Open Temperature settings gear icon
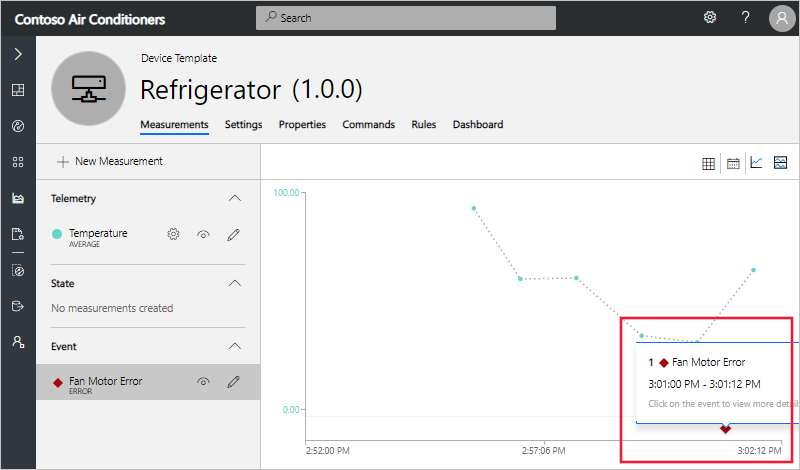Viewport: 800px width, 470px height. click(x=173, y=234)
